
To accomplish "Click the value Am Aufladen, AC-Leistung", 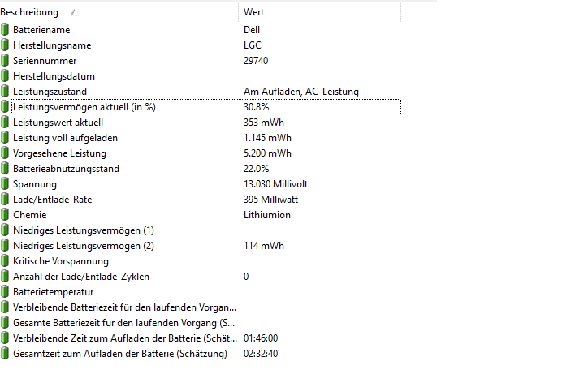I will point(301,92).
